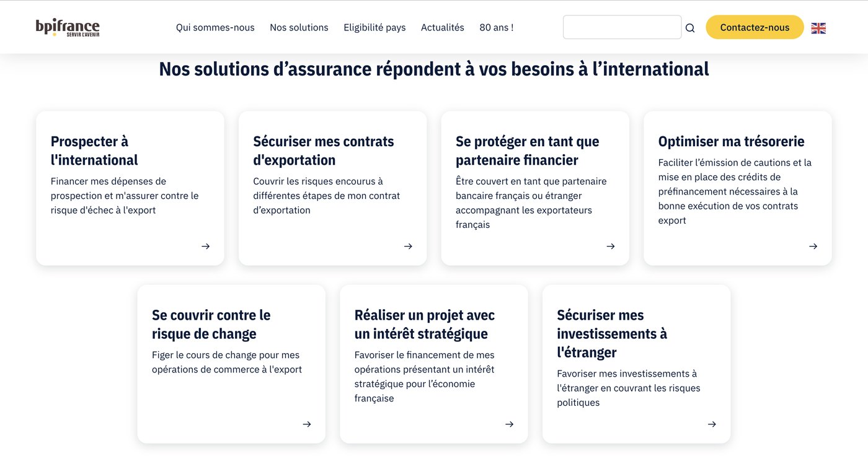Screen dimensions: 868x469
Task: Open Optimiser ma trésorerie card title
Action: pyautogui.click(x=731, y=141)
